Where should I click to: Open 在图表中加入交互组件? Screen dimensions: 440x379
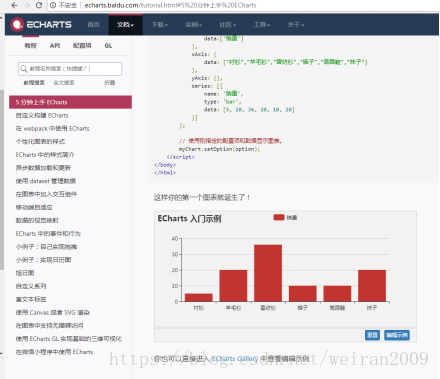[46, 194]
